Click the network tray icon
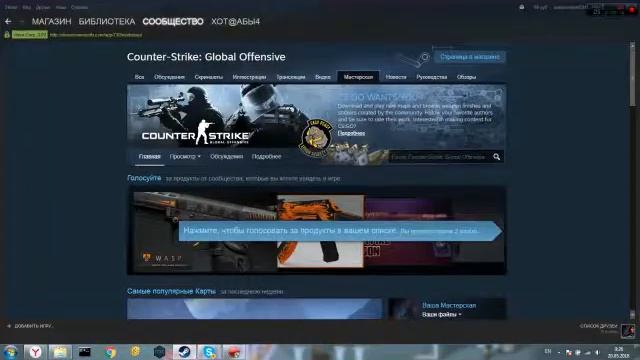 [x=588, y=352]
